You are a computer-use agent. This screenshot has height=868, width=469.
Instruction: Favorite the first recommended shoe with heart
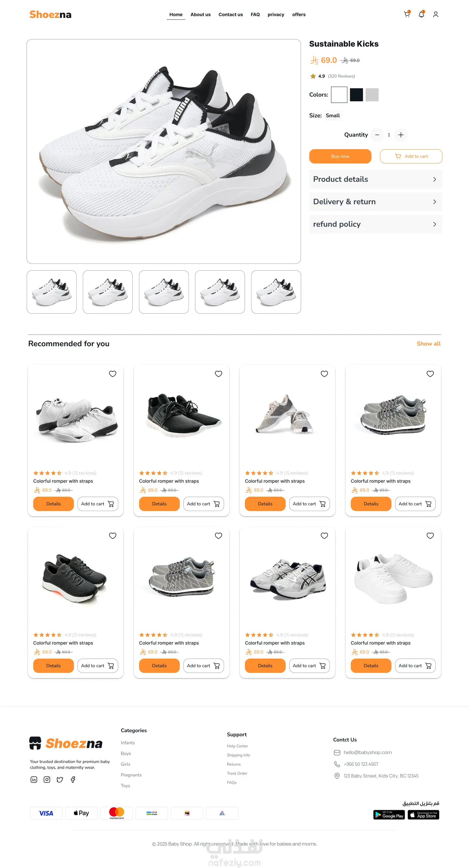pos(113,374)
